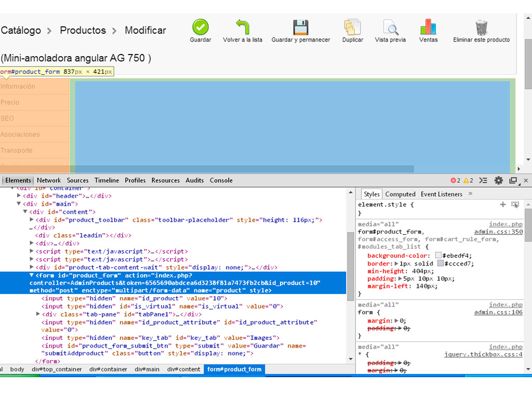Image resolution: width=532 pixels, height=399 pixels.
Task: Collapse the div id="main" node
Action: tap(19, 204)
